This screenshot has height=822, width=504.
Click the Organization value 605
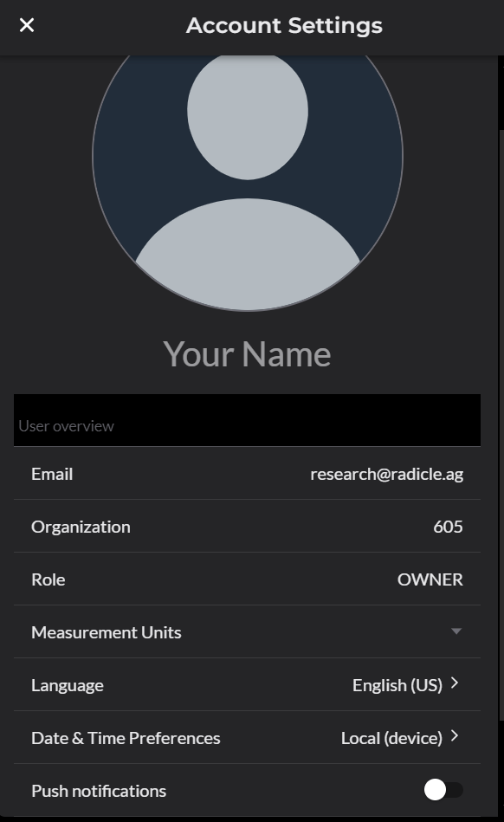(x=448, y=527)
